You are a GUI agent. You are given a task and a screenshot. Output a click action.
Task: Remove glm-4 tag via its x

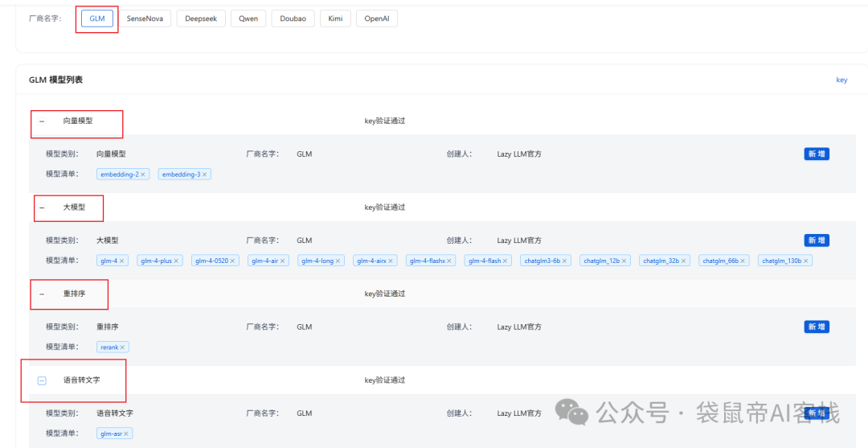click(x=122, y=261)
